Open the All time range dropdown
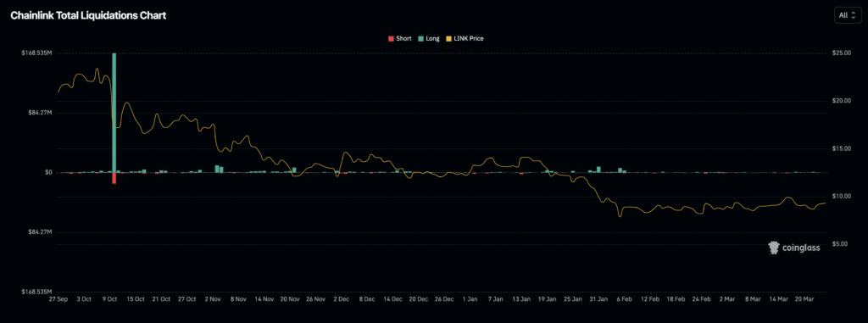868x323 pixels. coord(848,15)
